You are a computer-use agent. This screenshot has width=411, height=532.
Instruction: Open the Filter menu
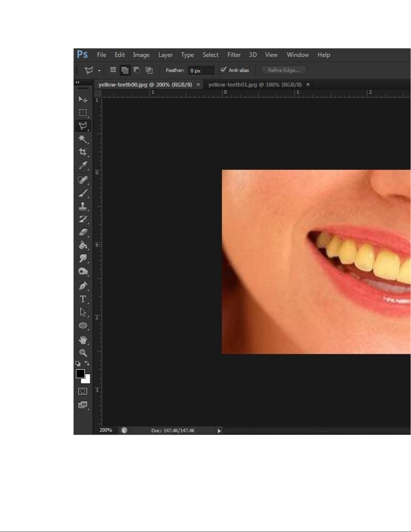point(234,55)
